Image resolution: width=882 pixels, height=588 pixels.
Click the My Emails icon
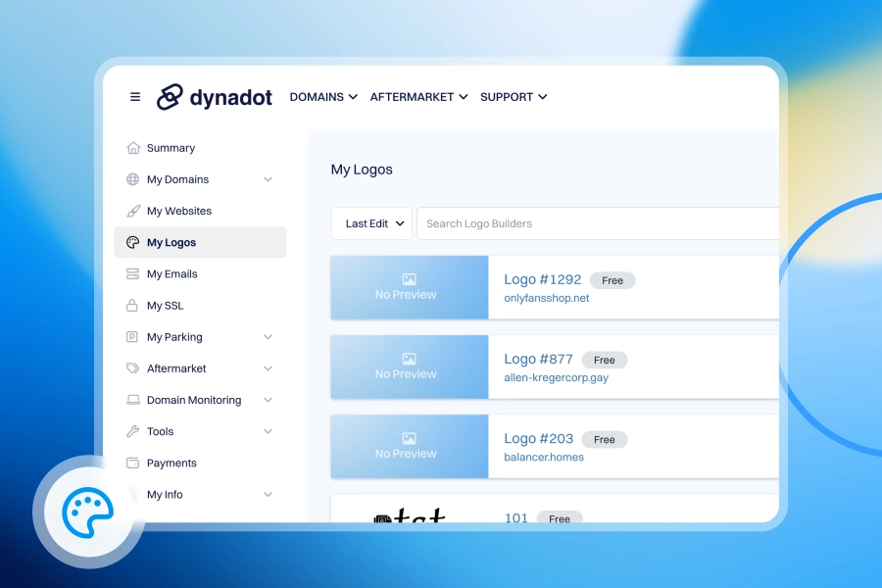[133, 274]
